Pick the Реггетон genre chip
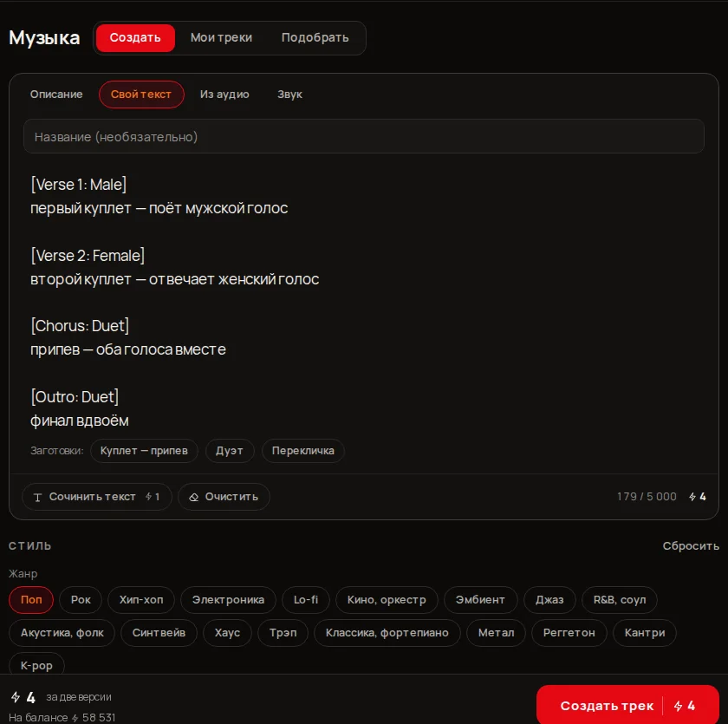Viewport: 728px width, 724px height. 569,632
